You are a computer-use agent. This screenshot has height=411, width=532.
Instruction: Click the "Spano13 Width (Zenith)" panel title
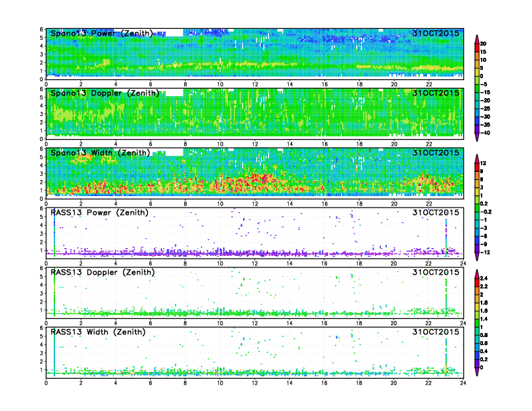[100, 152]
